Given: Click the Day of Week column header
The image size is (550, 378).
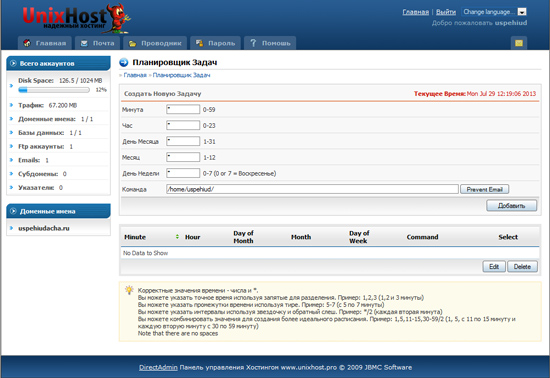Looking at the screenshot, I should click(359, 237).
